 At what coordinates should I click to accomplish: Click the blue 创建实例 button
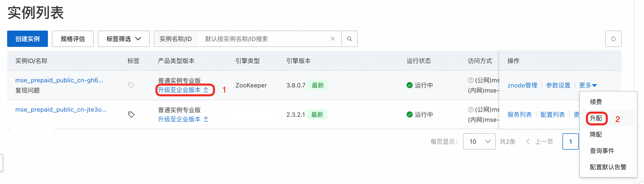pos(28,39)
